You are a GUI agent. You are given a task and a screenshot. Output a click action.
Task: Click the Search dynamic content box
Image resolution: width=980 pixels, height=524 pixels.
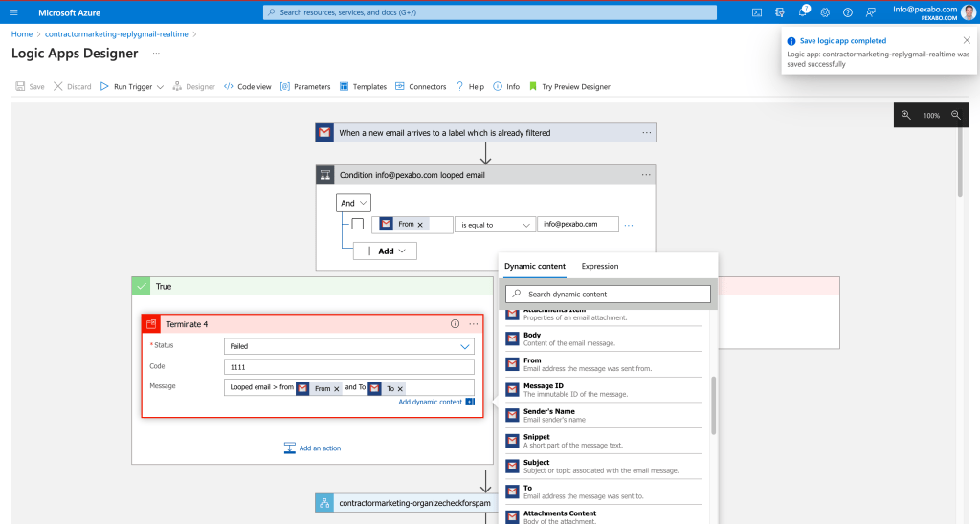coord(608,295)
